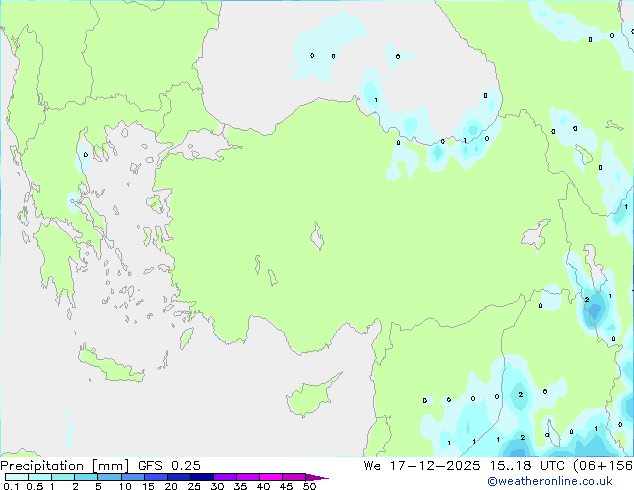Click the 45–50 mm legend color swatch
The height and width of the screenshot is (490, 634).
(x=294, y=477)
